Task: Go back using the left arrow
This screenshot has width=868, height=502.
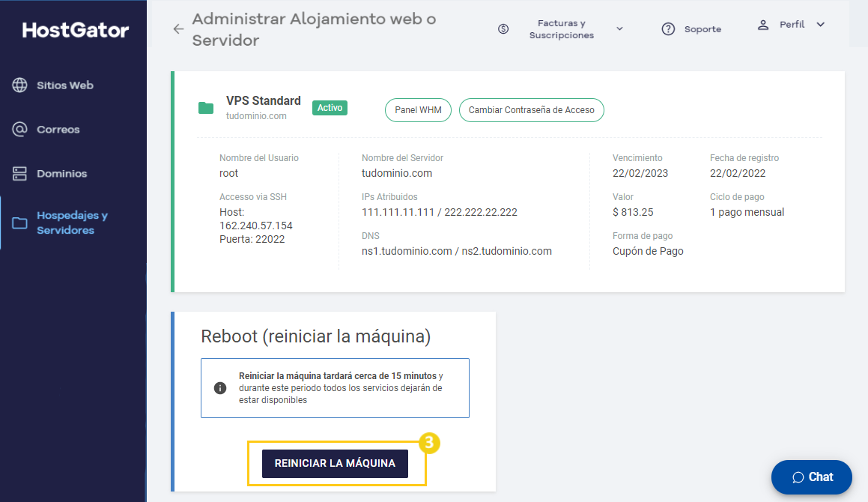Action: pos(178,28)
